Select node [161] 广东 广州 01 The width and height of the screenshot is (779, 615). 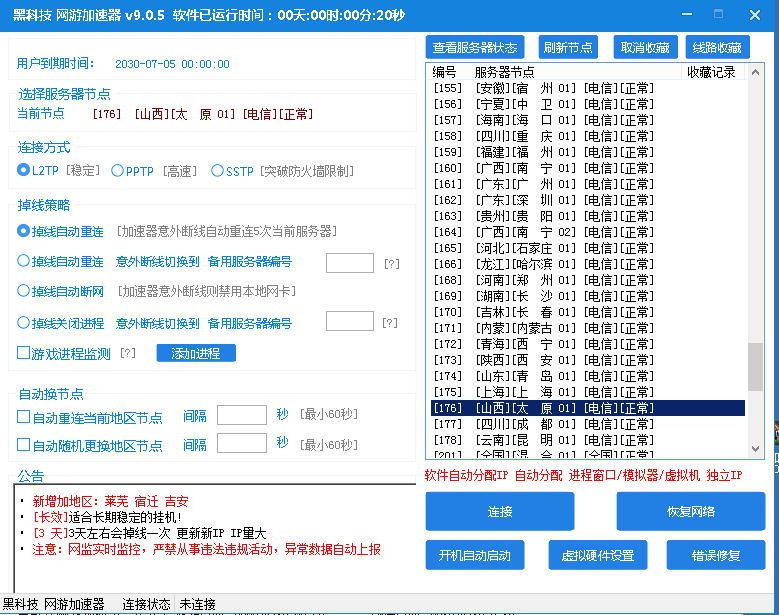click(x=588, y=184)
